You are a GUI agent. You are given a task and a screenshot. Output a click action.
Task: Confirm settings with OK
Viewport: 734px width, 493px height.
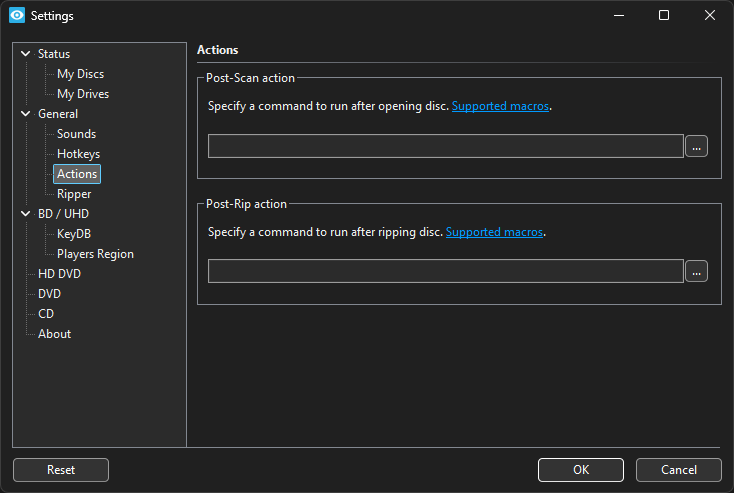(x=580, y=470)
